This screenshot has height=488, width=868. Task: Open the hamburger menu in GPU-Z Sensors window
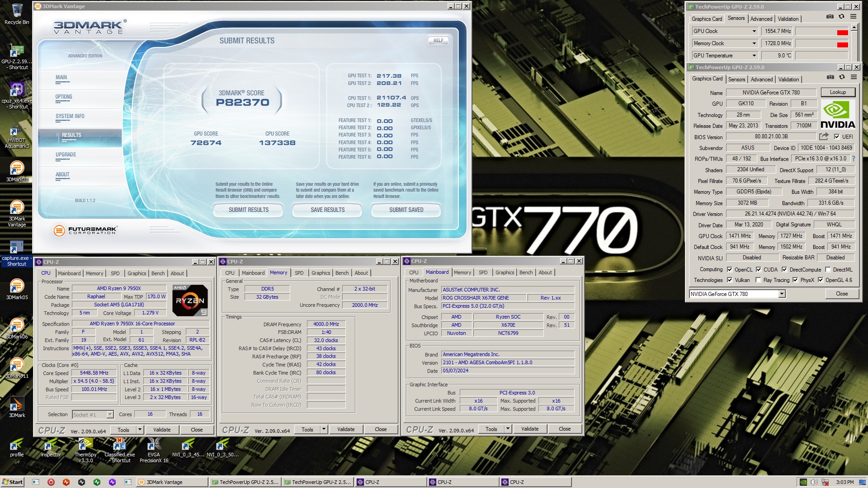tap(854, 16)
